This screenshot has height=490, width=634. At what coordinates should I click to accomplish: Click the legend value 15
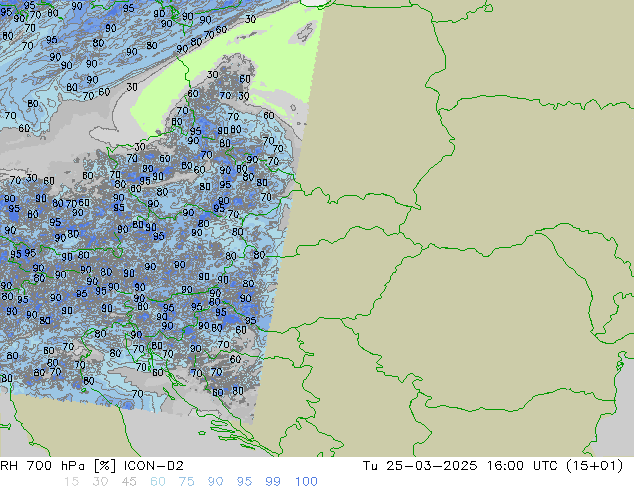[x=71, y=482]
